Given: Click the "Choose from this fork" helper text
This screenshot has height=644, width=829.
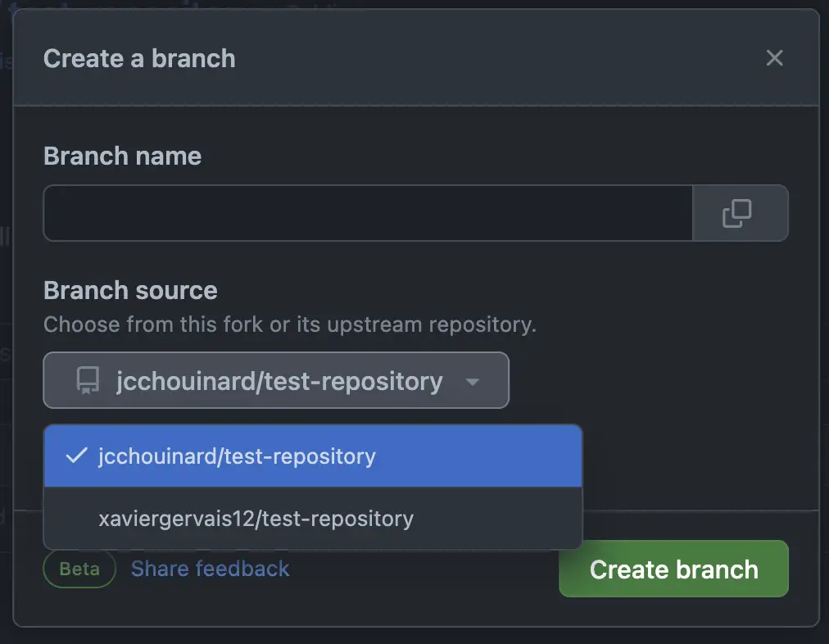Looking at the screenshot, I should (x=289, y=324).
